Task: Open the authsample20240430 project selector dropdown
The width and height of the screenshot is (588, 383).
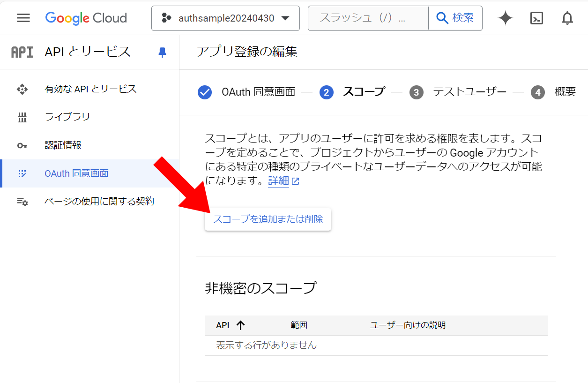Action: click(x=225, y=18)
